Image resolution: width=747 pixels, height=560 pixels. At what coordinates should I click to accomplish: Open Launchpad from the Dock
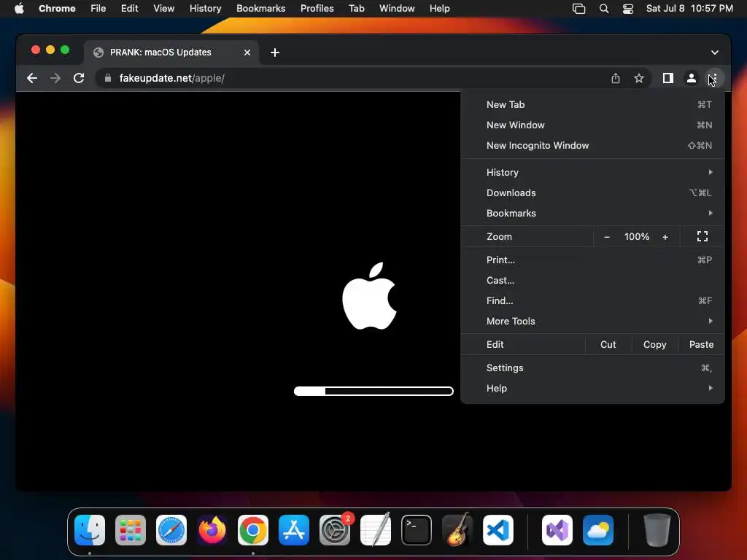pos(131,530)
